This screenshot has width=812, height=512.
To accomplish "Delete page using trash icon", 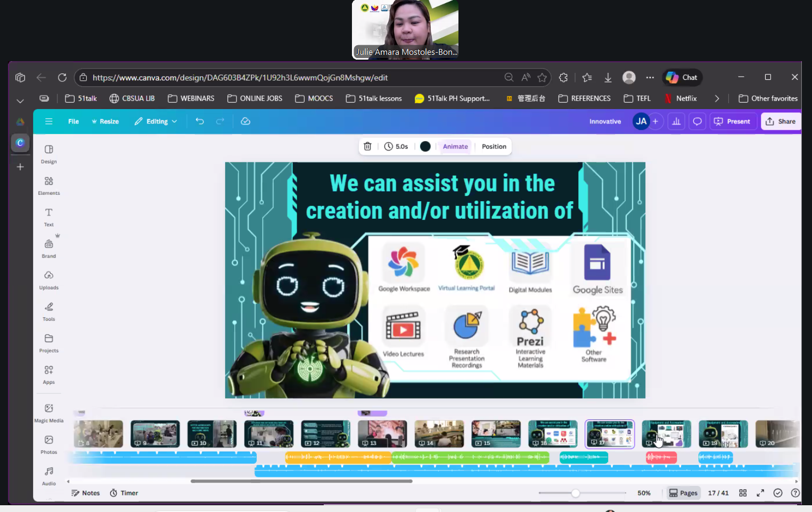I will (x=367, y=146).
